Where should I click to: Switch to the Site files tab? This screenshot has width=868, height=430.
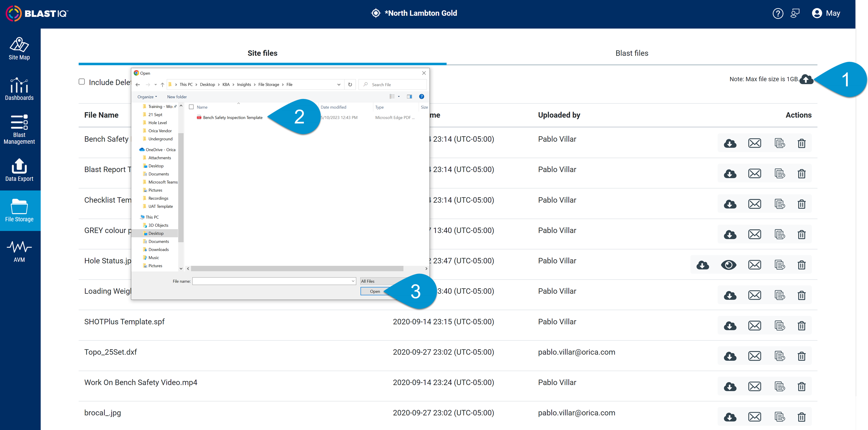click(x=263, y=53)
